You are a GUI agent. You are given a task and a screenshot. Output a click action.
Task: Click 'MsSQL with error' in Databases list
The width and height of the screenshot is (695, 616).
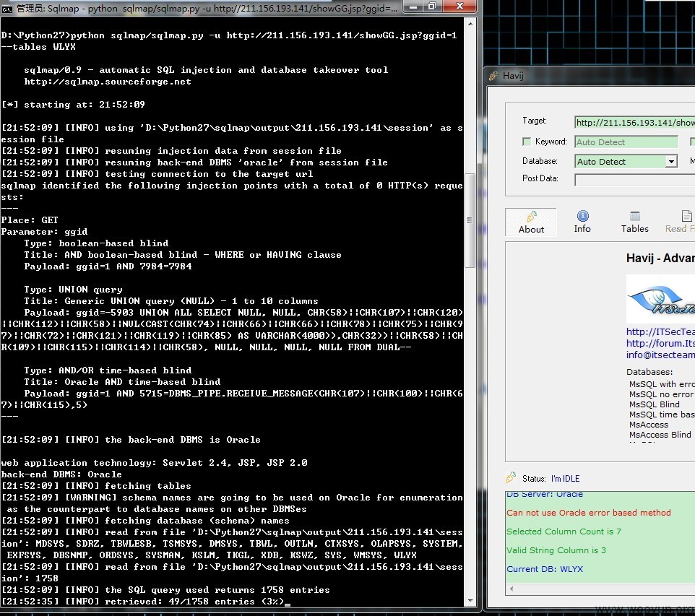click(x=662, y=384)
